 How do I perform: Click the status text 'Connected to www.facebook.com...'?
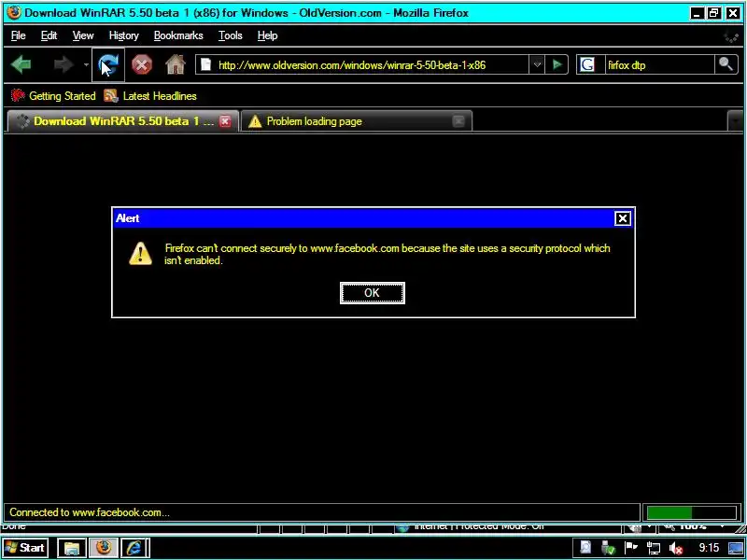coord(90,512)
